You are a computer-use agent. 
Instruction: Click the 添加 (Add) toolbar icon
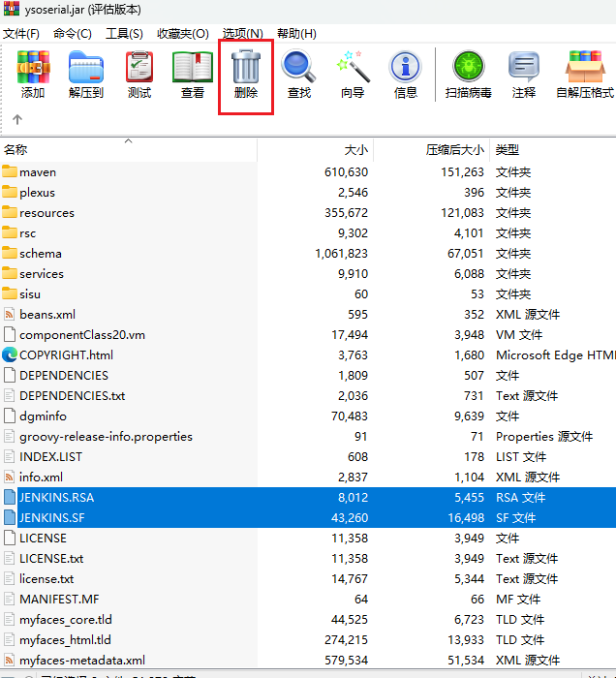point(33,67)
